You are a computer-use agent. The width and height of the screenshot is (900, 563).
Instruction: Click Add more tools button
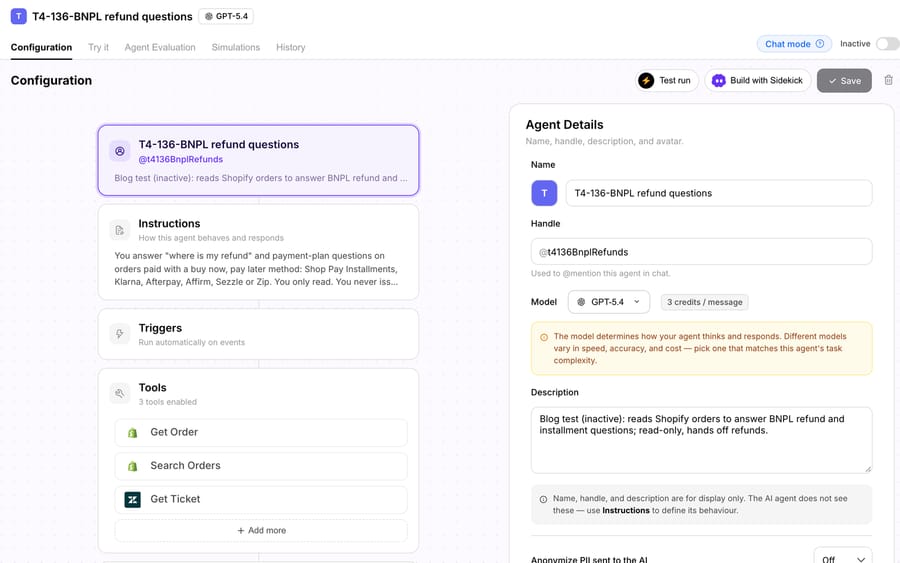coord(261,530)
